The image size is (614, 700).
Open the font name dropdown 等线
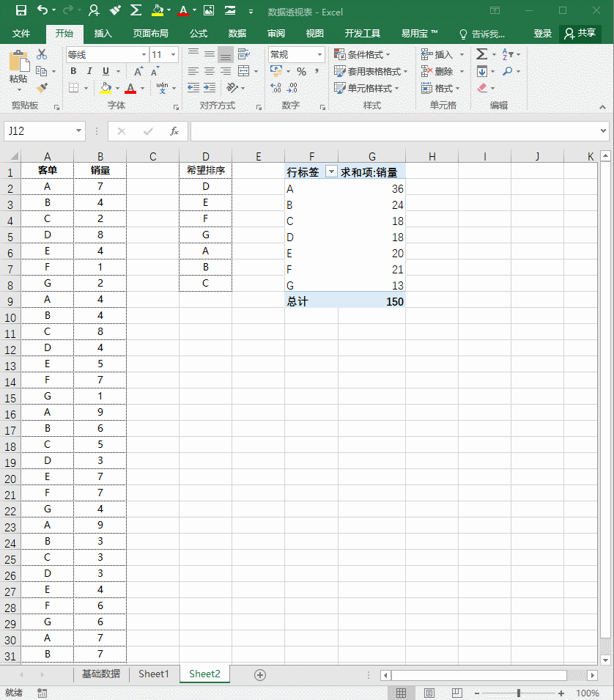[144, 55]
